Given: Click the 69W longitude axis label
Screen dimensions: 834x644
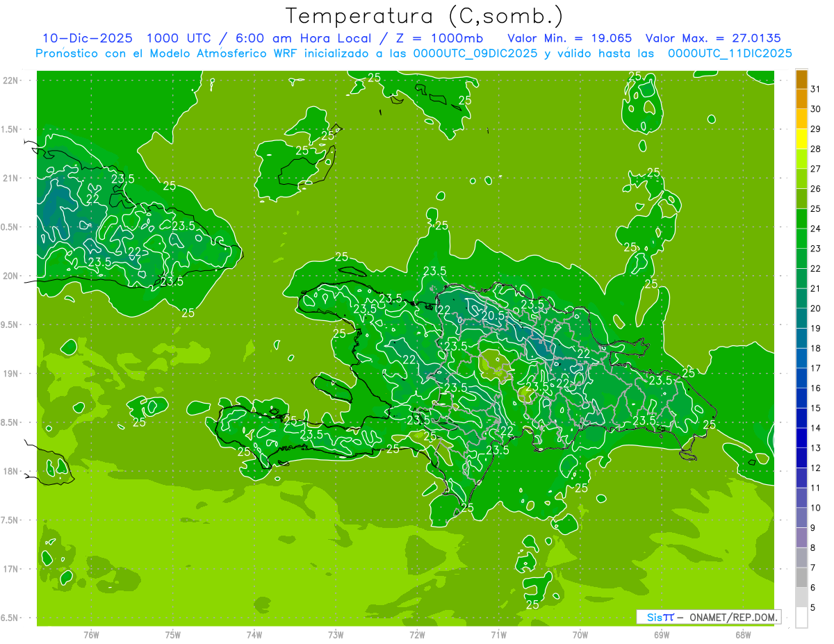Looking at the screenshot, I should click(662, 634).
